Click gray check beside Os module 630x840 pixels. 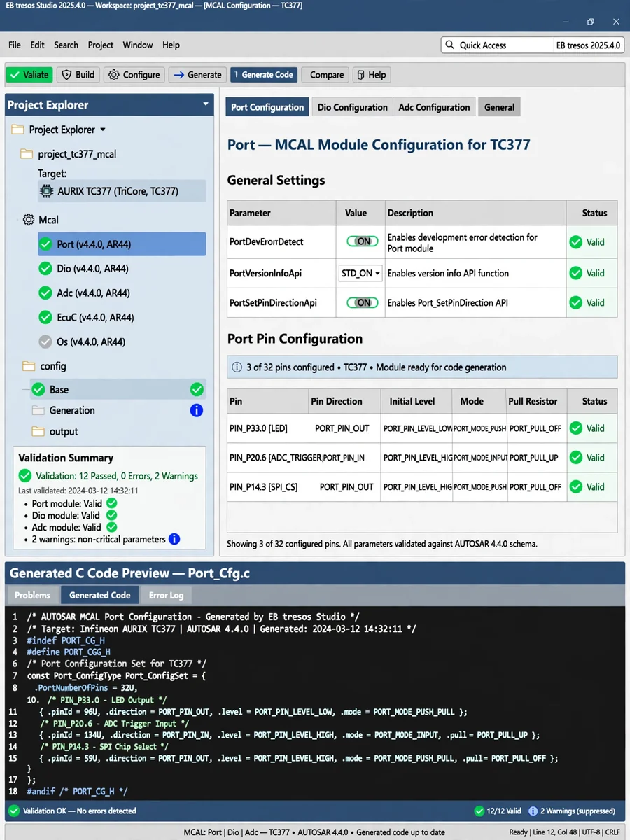(x=45, y=342)
